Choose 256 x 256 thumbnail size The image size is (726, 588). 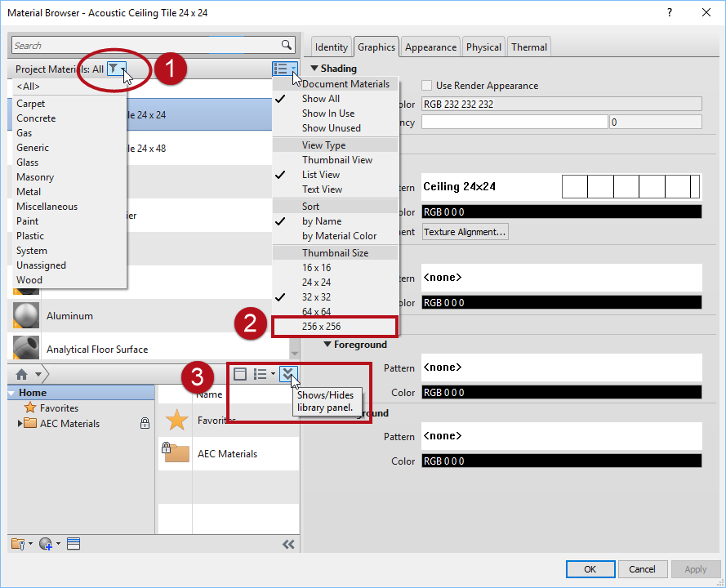(x=322, y=327)
